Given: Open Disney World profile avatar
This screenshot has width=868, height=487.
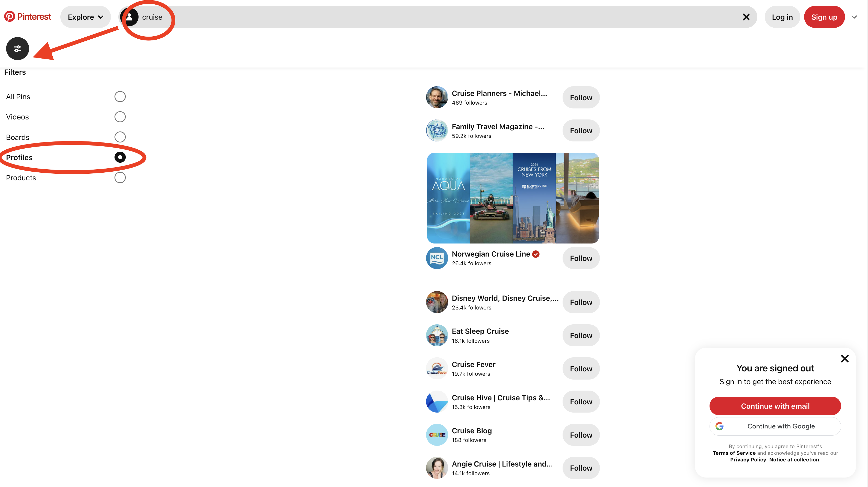Looking at the screenshot, I should (437, 302).
